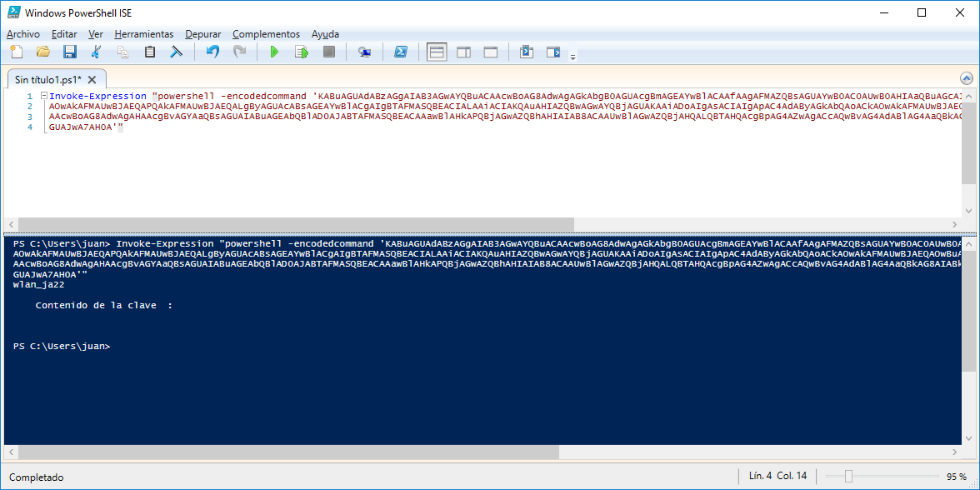
Task: Click 'Contenido de la clave' console text
Action: (x=97, y=306)
